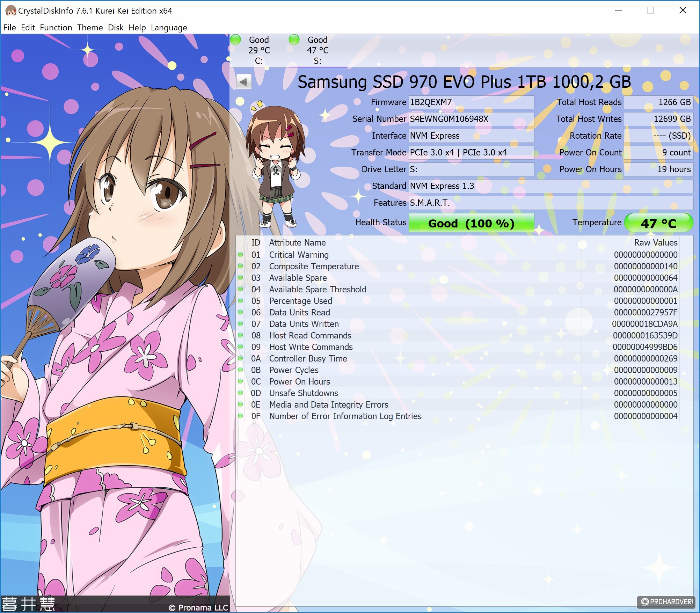Close the CrystalDiskInfo window
This screenshot has width=700, height=613.
(x=683, y=10)
